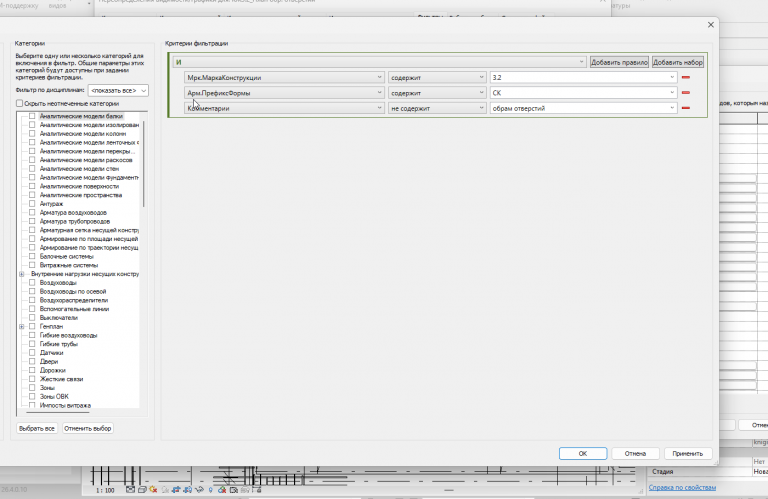768x499 pixels.
Task: Select the Жесткие связи row
Action: (61, 379)
